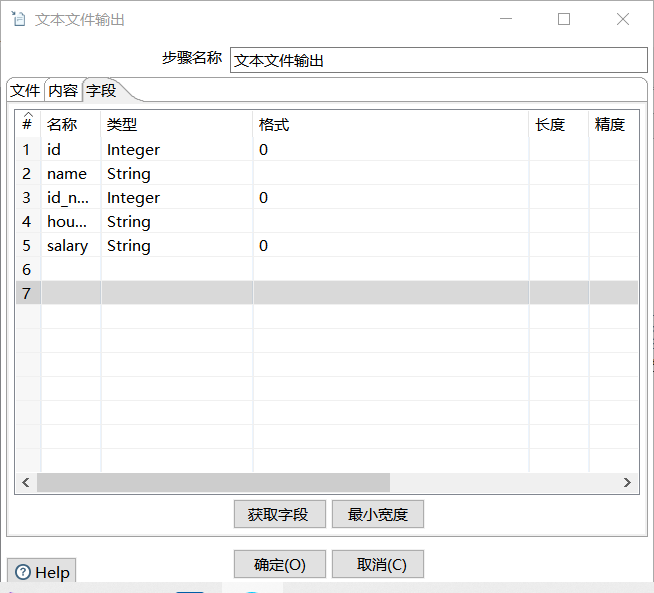Select the 'id_n...' name cell

71,197
